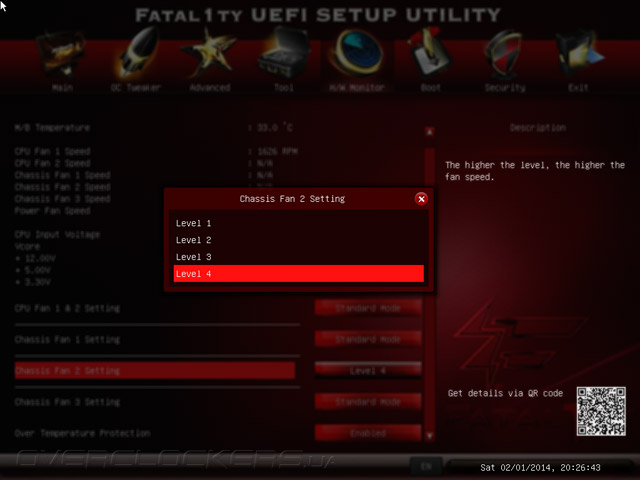Select Level 3 fan speed
The height and width of the screenshot is (480, 640).
tap(299, 257)
